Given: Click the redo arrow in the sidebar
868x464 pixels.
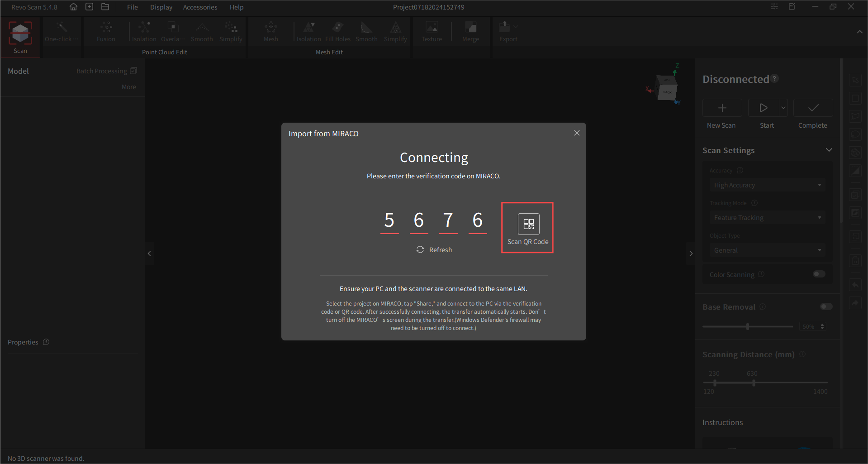Looking at the screenshot, I should point(855,303).
